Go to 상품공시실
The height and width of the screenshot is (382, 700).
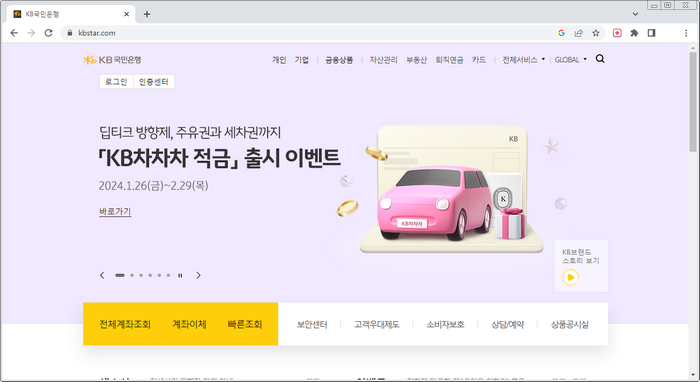(570, 325)
